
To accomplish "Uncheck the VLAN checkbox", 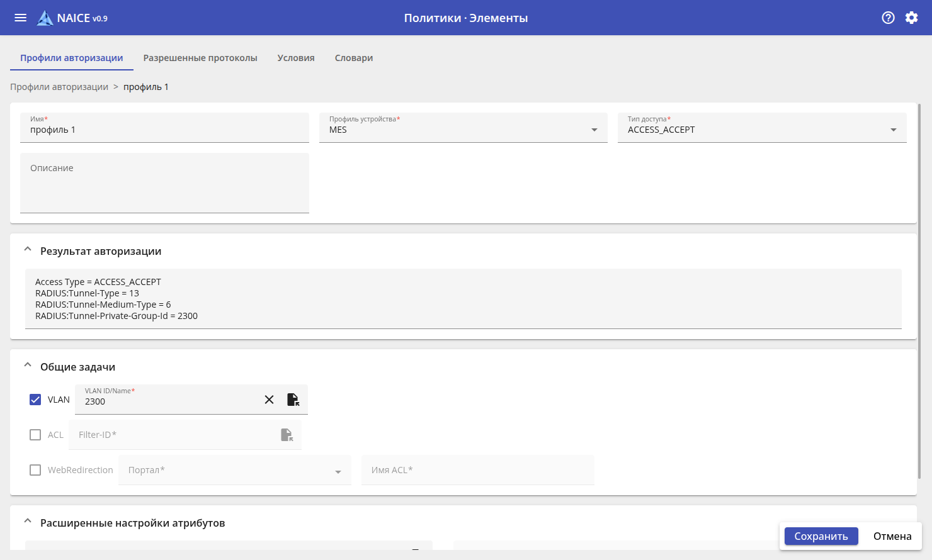I will [35, 400].
